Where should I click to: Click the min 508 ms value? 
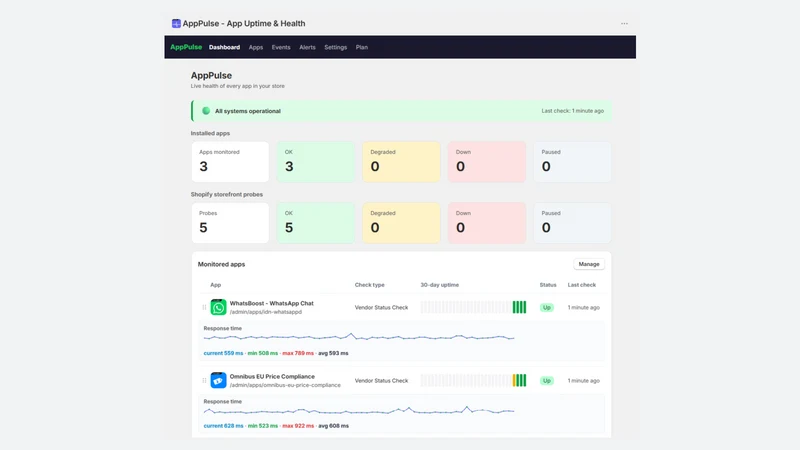263,353
